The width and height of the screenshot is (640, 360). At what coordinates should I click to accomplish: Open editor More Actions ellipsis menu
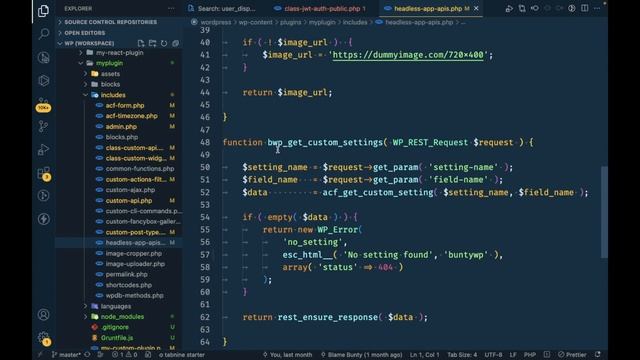coord(597,9)
